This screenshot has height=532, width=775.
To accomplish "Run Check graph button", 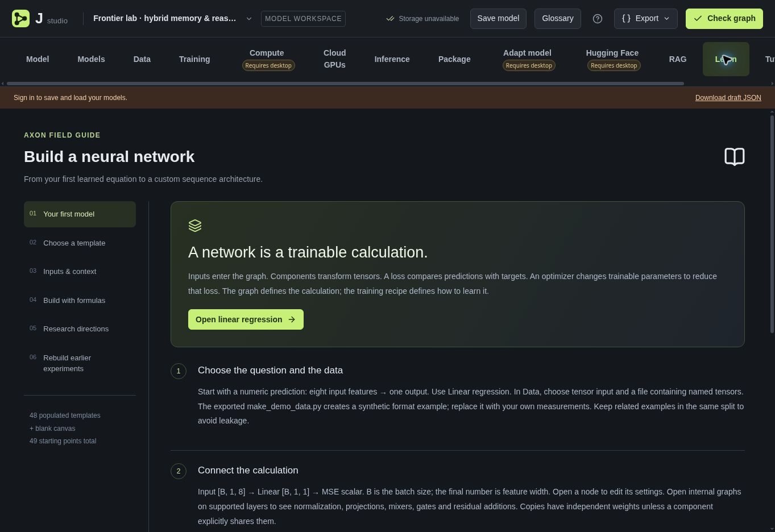I will (724, 19).
